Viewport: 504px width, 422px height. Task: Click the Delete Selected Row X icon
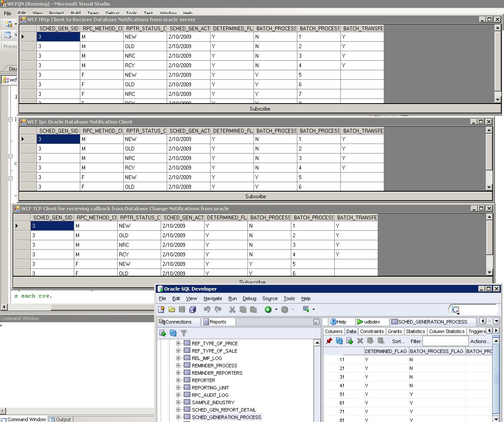coord(360,341)
